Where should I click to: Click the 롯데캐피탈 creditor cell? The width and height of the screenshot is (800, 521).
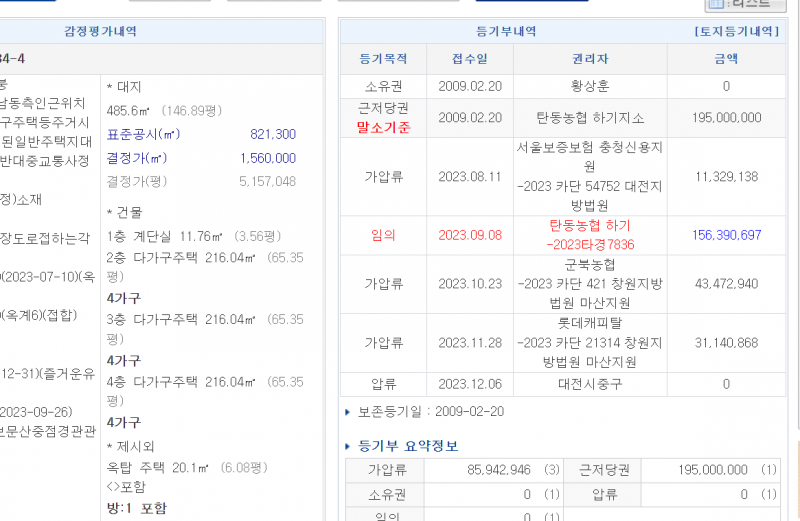[x=589, y=324]
